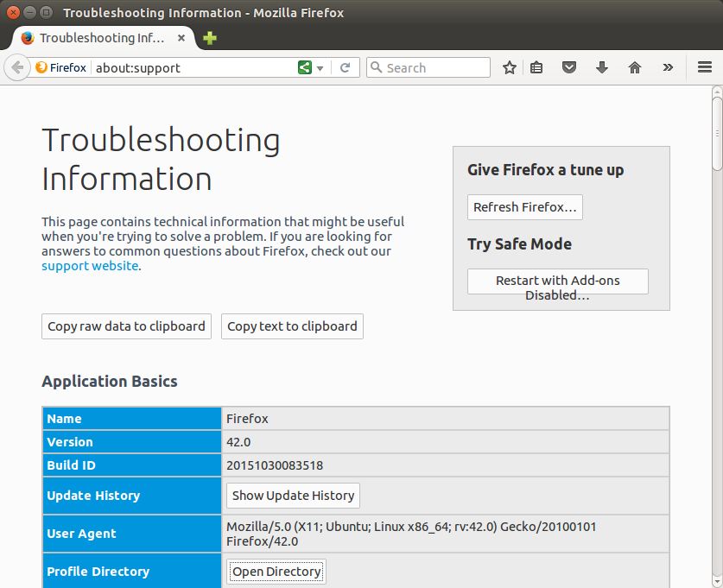The width and height of the screenshot is (723, 588).
Task: Click the Pocket icon in toolbar
Action: 569,67
